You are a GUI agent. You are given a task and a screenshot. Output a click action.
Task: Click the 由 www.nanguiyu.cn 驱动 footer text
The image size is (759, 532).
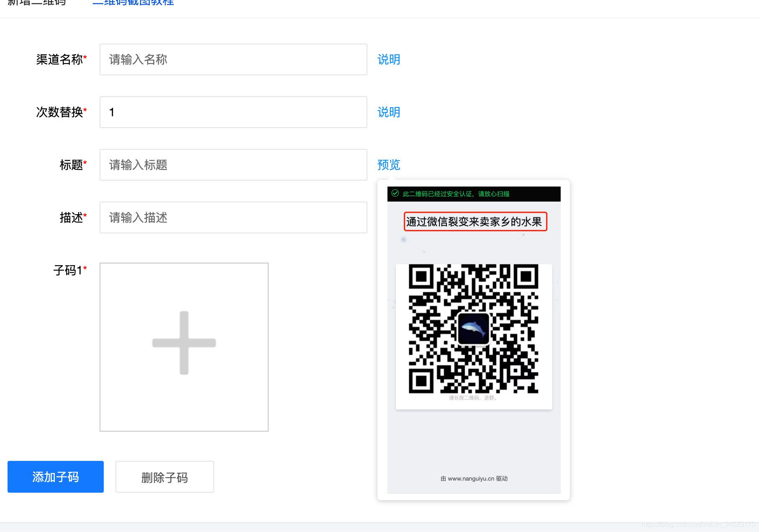tap(474, 478)
